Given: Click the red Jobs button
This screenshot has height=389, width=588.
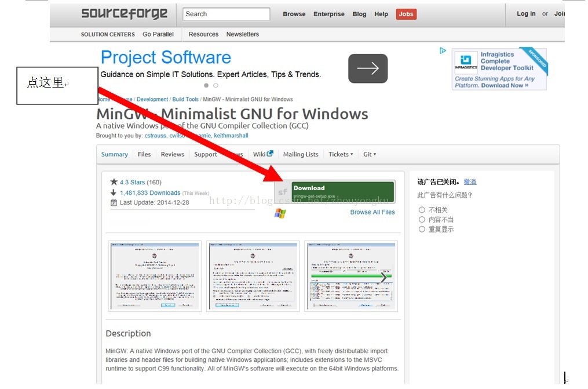Looking at the screenshot, I should [x=406, y=14].
